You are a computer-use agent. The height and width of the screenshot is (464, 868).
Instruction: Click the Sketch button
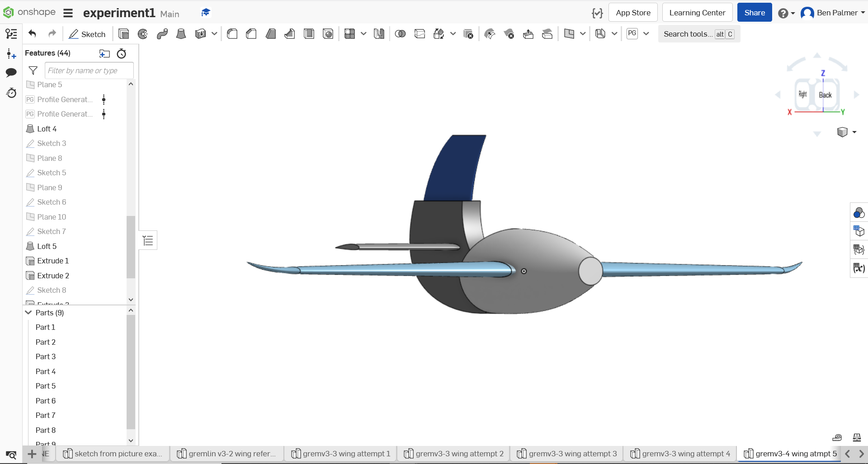tap(87, 34)
